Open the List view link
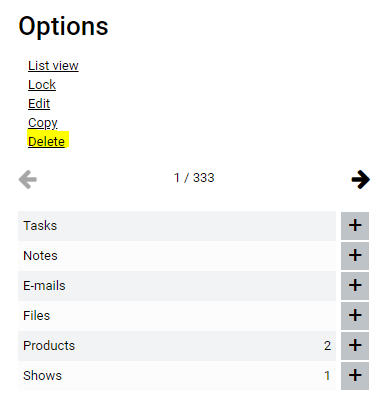The image size is (384, 408). point(53,66)
